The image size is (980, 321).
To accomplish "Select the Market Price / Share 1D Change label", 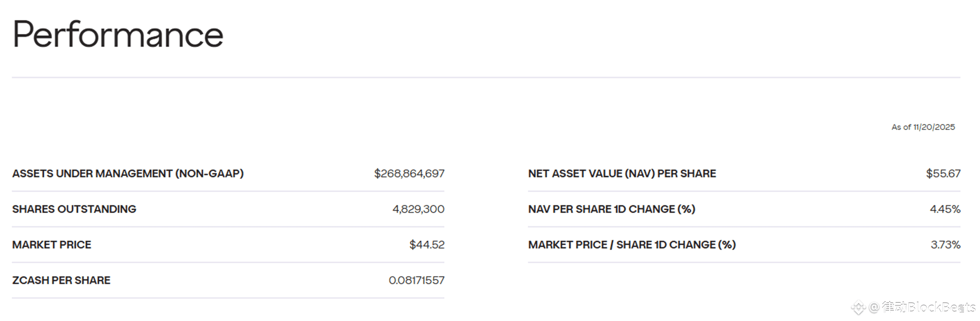I will click(x=632, y=244).
